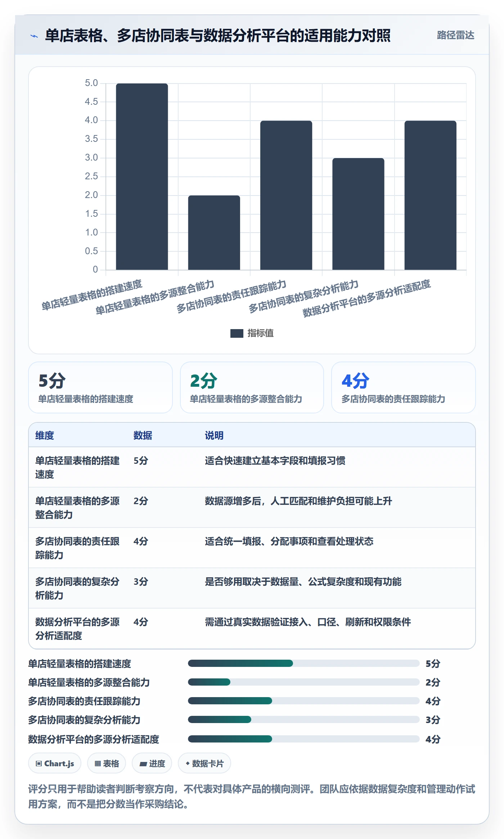Click the 维度 column header
Screen dimensions: 504x839
coord(45,435)
